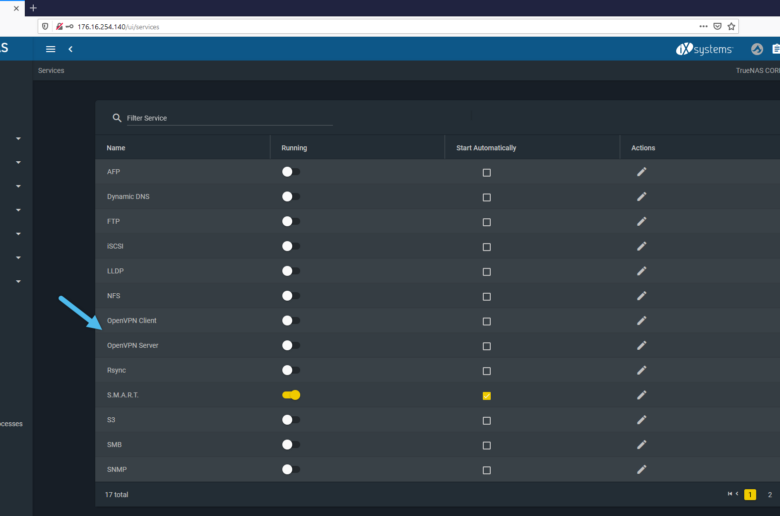Click the browser shield icon
The image size is (780, 516).
(x=45, y=26)
